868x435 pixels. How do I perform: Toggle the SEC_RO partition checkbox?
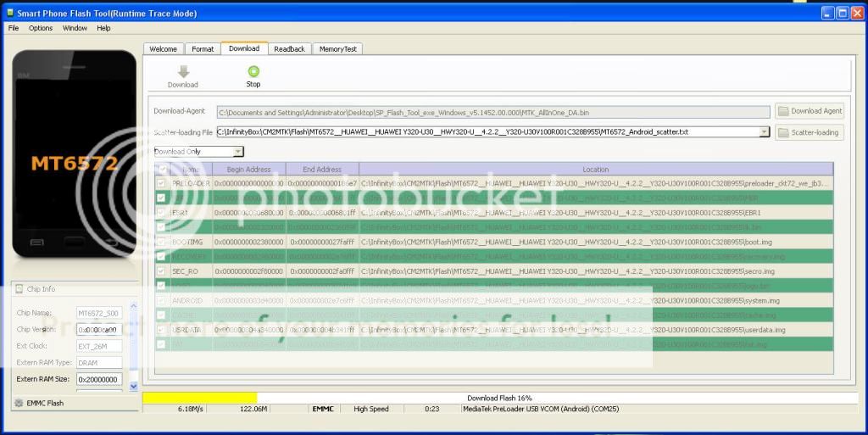point(161,270)
